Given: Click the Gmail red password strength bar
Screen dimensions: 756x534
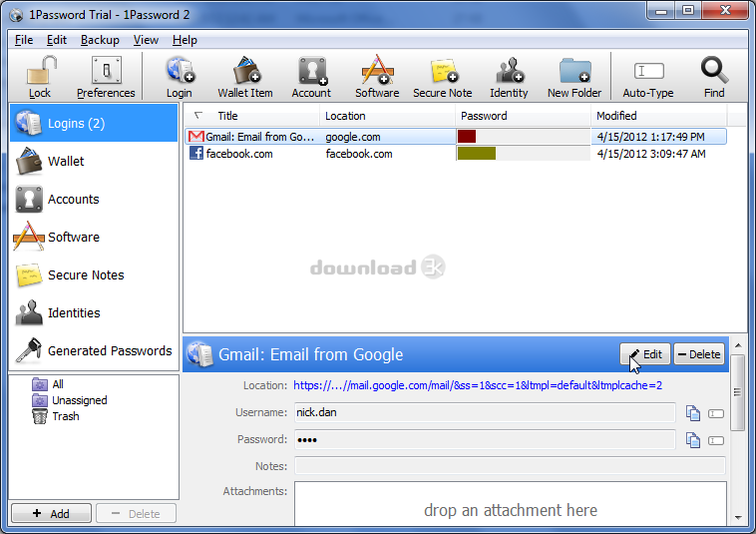Looking at the screenshot, I should tap(467, 137).
